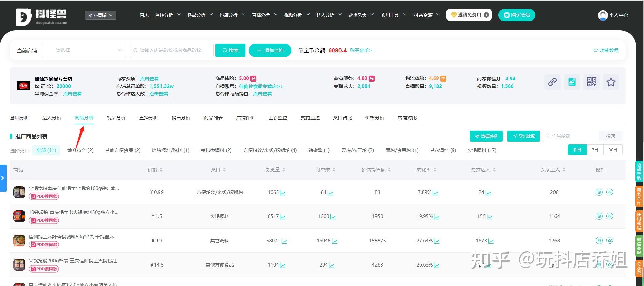Open conversion trend chart for 7.89%
This screenshot has height=286, width=644.
coord(435,193)
